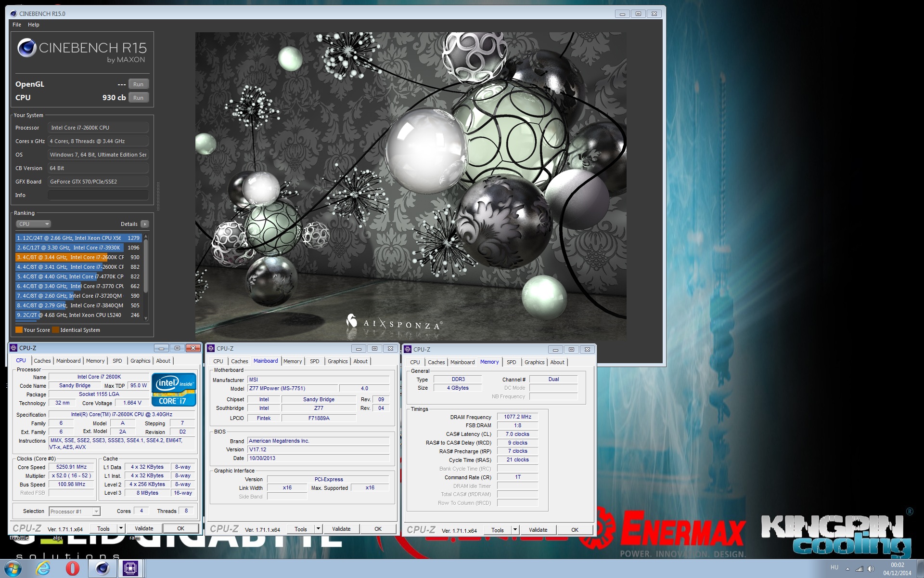Open SPD tab in CPU-Z CPU window
The image size is (924, 578).
tap(117, 361)
